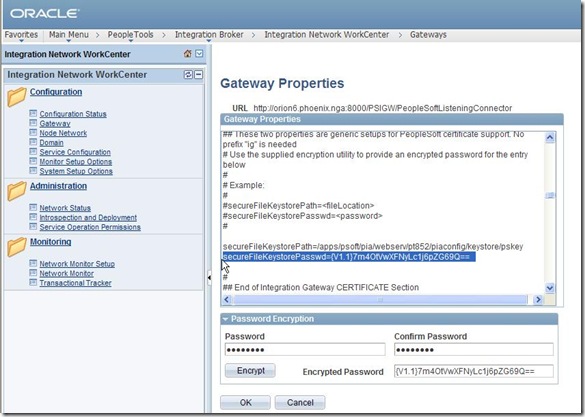
Task: Click in the Password field
Action: (305, 350)
